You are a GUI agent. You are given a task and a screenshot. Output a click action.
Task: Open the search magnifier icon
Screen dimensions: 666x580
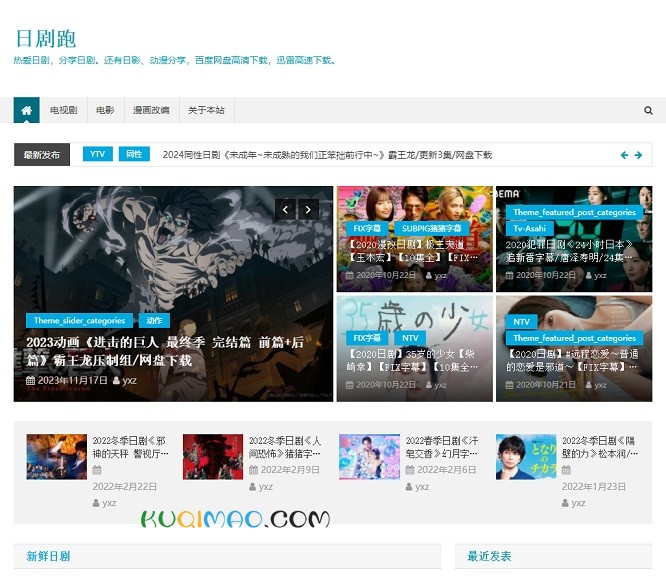click(x=648, y=110)
